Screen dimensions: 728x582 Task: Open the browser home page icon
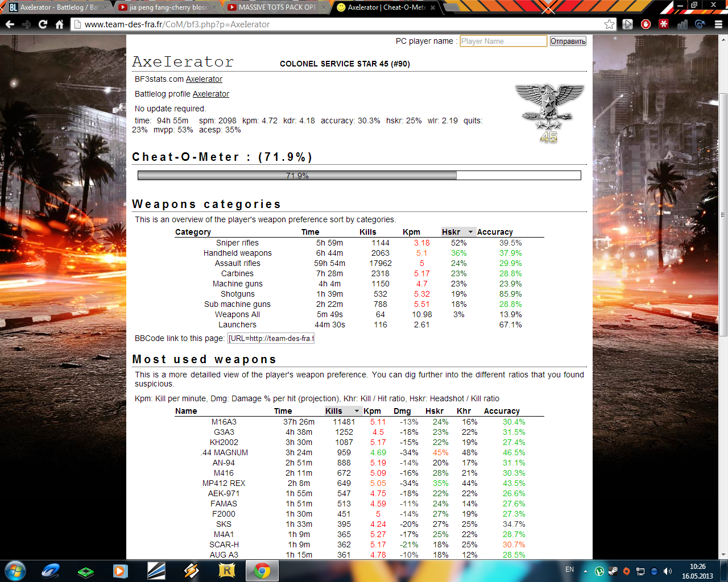pyautogui.click(x=59, y=24)
